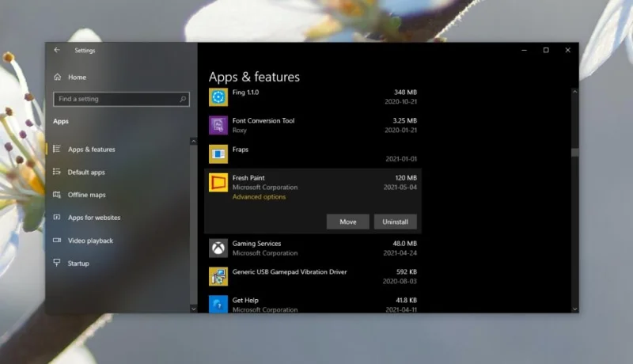Select the Apps & features sidebar icon
The width and height of the screenshot is (633, 364).
click(x=57, y=149)
